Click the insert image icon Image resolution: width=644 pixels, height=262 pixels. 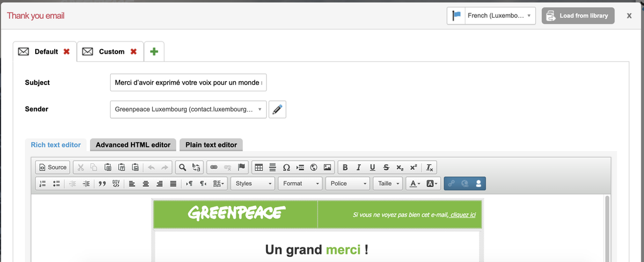(x=327, y=168)
